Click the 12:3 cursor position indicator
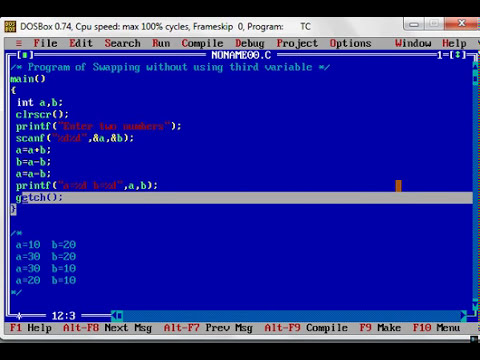Screen dimensions: 480x360 pyautogui.click(x=63, y=315)
